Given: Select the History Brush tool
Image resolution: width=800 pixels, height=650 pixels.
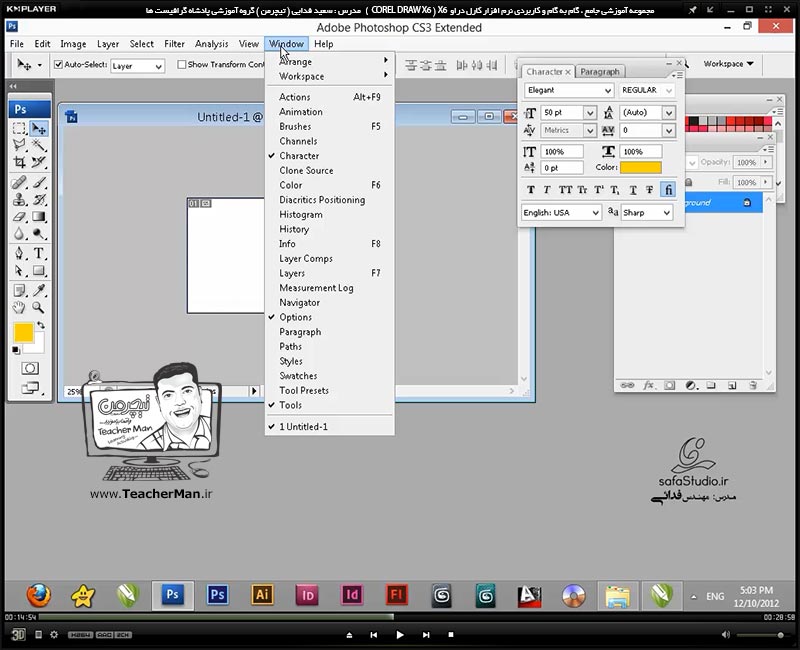Looking at the screenshot, I should (x=39, y=199).
